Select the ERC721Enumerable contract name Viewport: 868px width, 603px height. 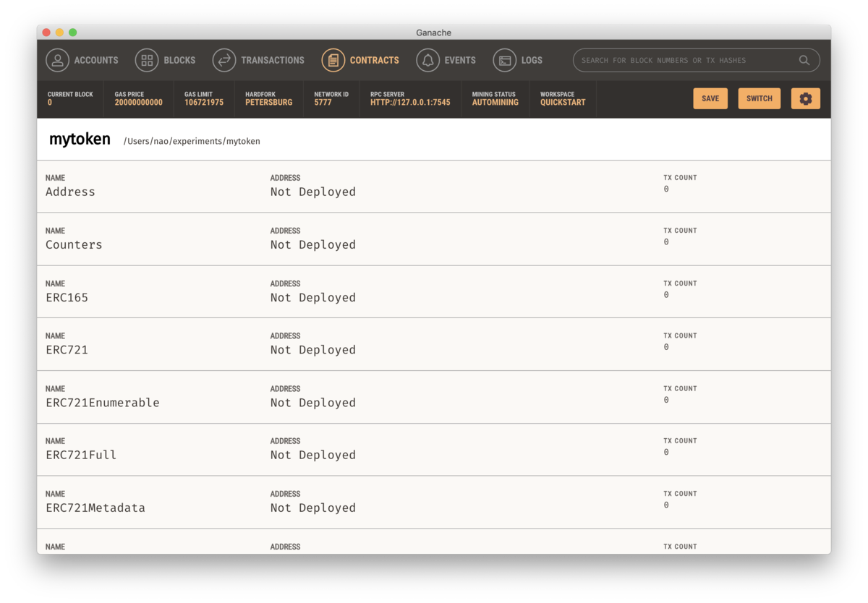click(103, 402)
